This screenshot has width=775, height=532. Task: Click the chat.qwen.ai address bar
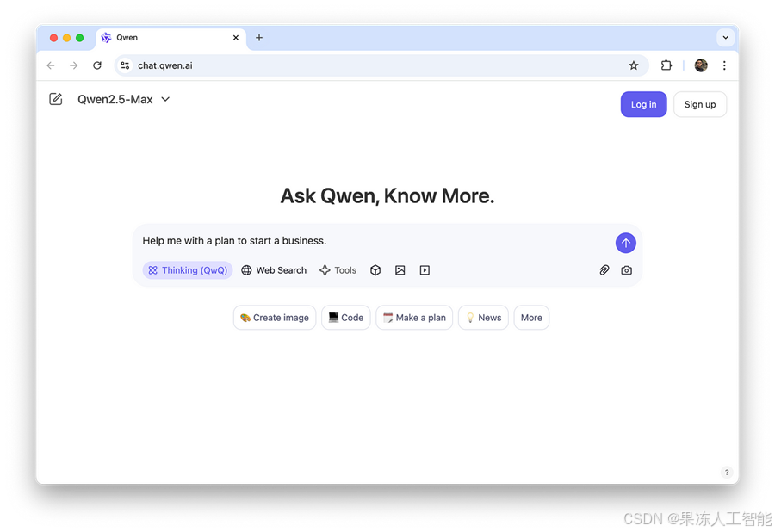pos(381,65)
